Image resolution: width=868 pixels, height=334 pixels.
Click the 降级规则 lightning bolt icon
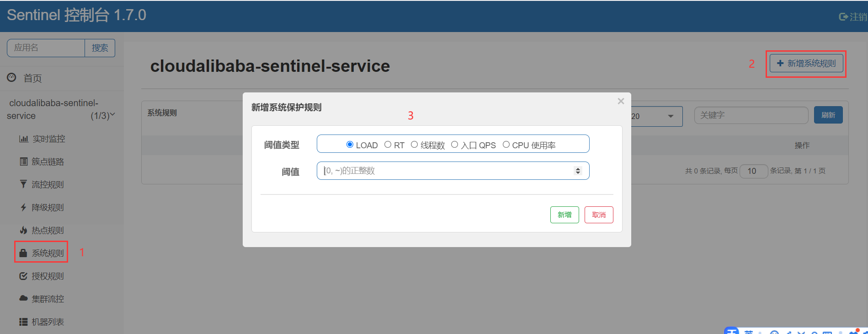point(23,207)
